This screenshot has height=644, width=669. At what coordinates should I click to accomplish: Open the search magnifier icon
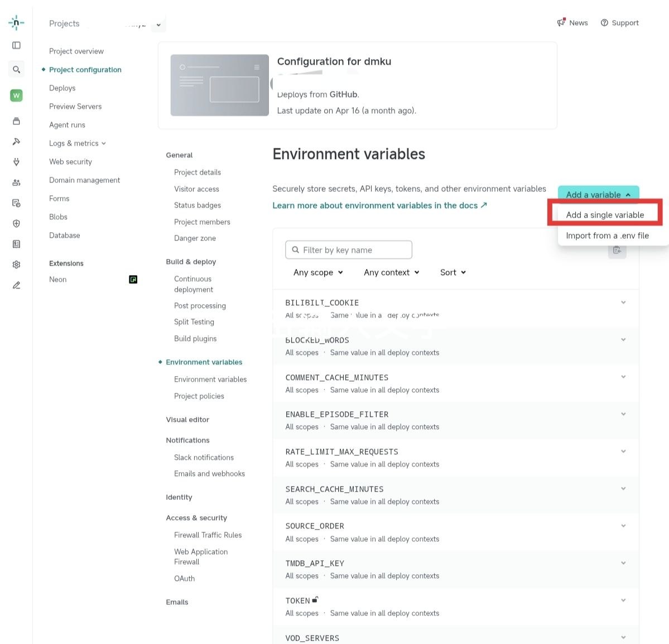tap(16, 69)
